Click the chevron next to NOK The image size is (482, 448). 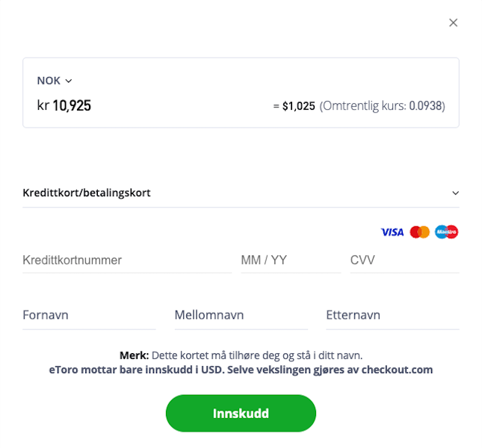[x=69, y=81]
